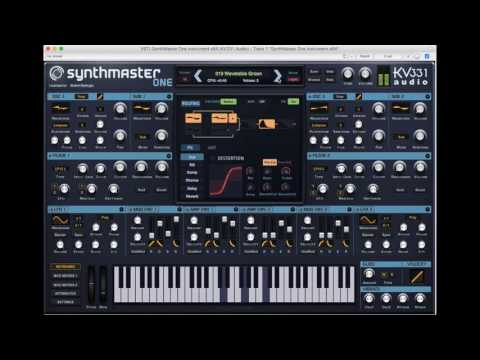Click the diagonal curve icon in OSC 2 header
This screenshot has width=480, height=360.
pyautogui.click(x=359, y=97)
